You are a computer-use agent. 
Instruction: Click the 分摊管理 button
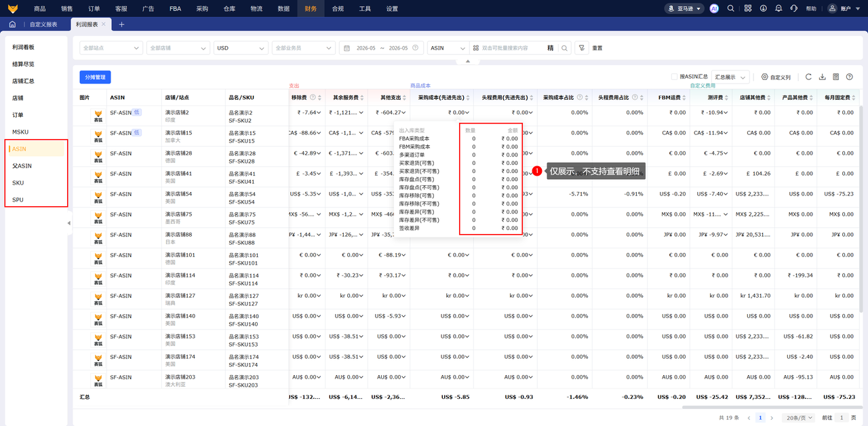95,77
